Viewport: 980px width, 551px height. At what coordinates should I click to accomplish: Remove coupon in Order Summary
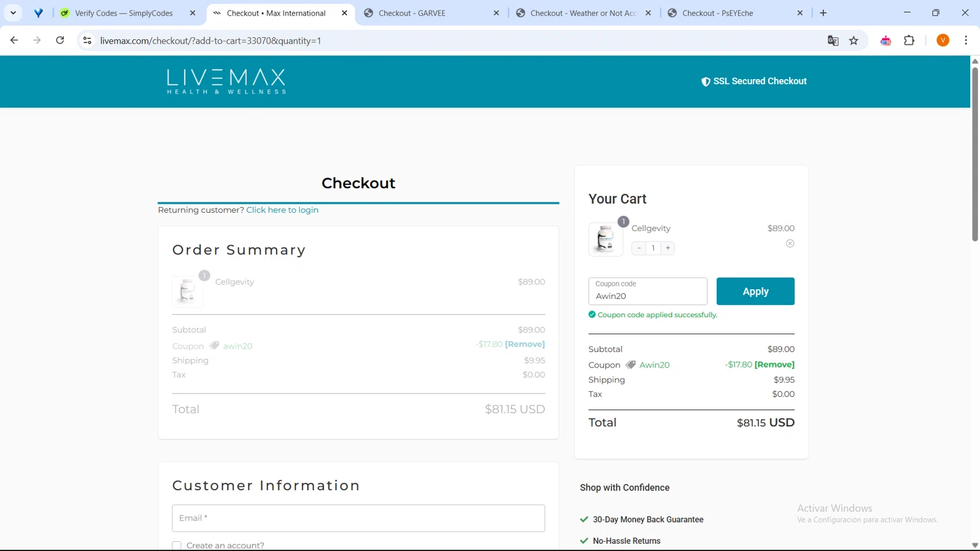tap(525, 344)
